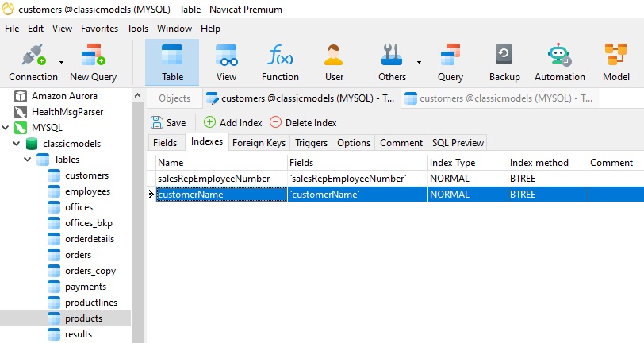Image resolution: width=644 pixels, height=343 pixels.
Task: Click the classicmodels database icon
Action: coord(32,144)
